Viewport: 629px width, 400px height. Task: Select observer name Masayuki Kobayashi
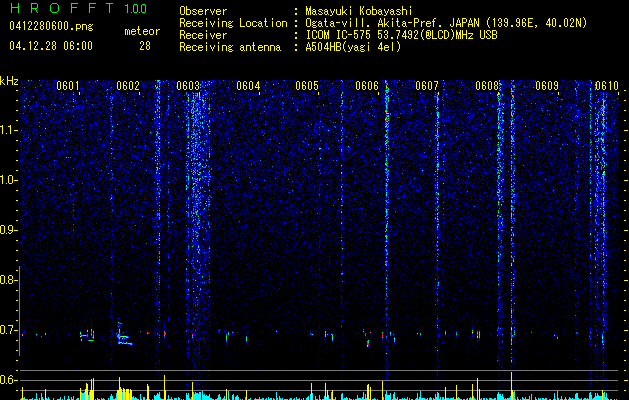click(359, 11)
